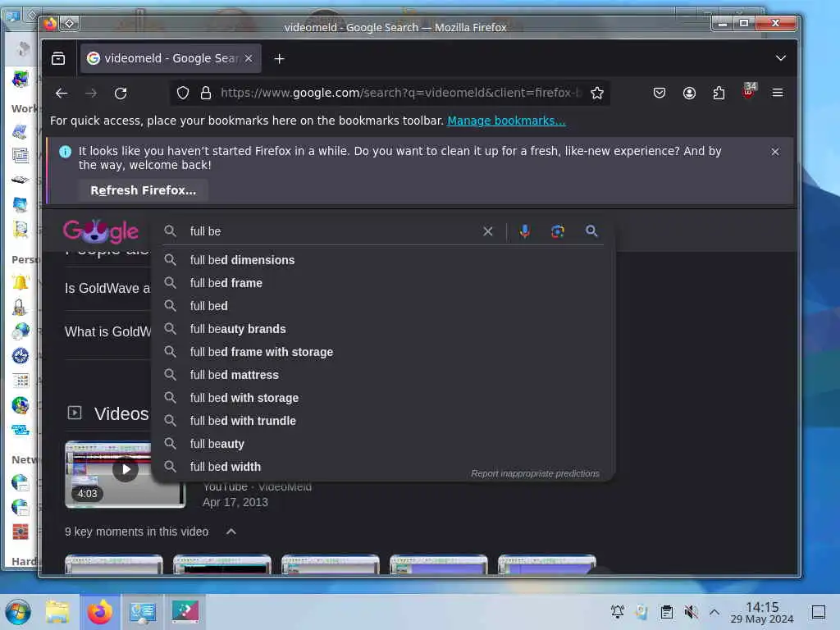Open the third key moment thumbnail
This screenshot has width=840, height=630.
[330, 564]
